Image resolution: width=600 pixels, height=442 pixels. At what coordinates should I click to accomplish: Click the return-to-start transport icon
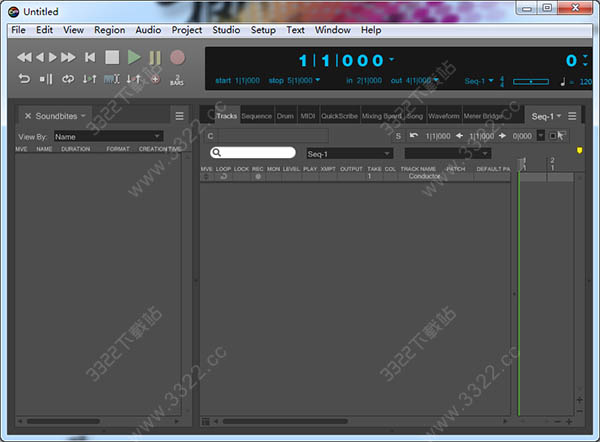click(90, 58)
